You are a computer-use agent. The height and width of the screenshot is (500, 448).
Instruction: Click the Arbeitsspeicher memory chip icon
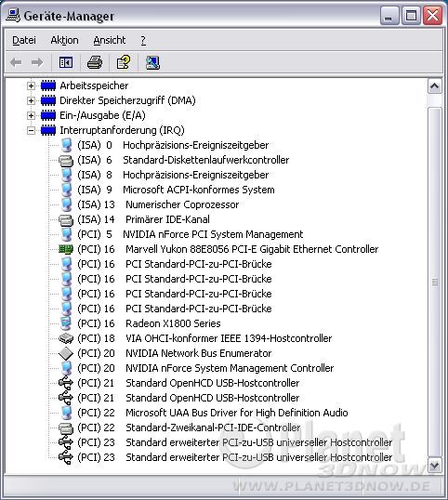pyautogui.click(x=48, y=86)
